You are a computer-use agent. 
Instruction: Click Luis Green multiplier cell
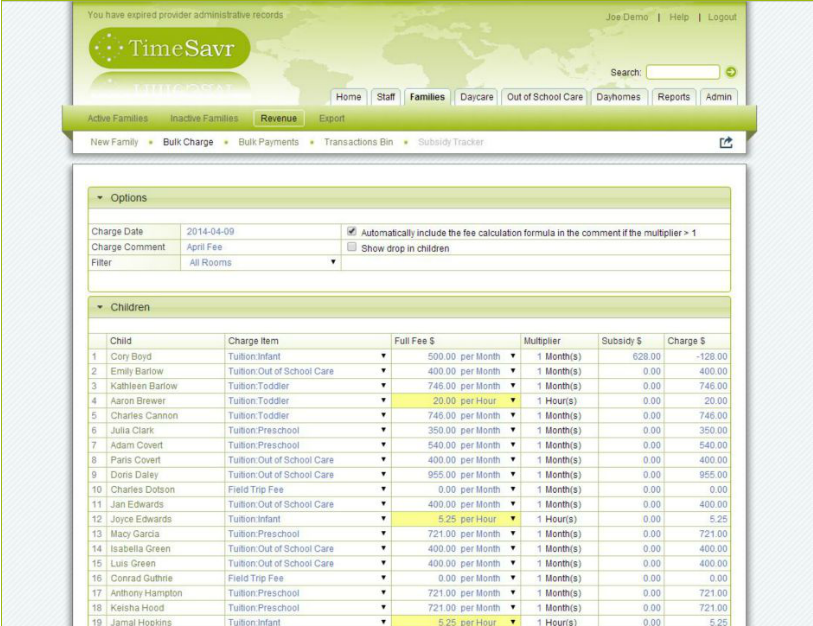tap(559, 563)
